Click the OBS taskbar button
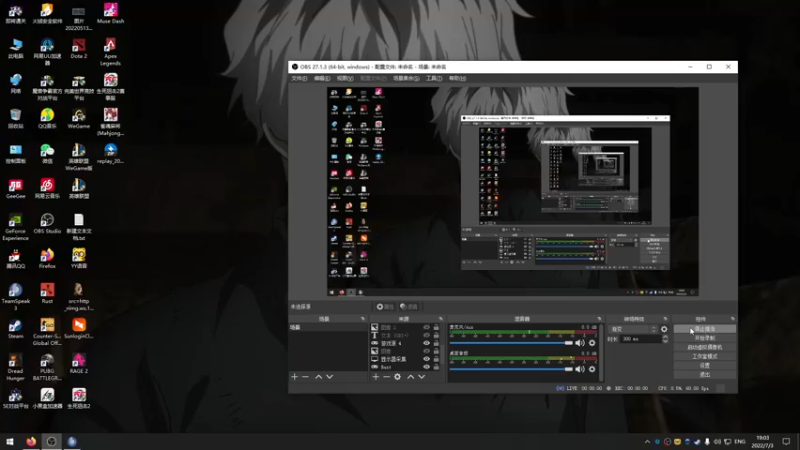Viewport: 800px width, 450px height. (x=52, y=441)
